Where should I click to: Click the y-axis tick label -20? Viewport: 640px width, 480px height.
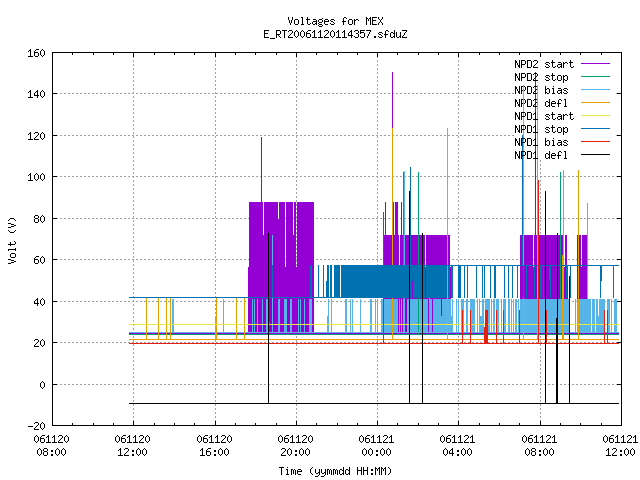(x=36, y=426)
